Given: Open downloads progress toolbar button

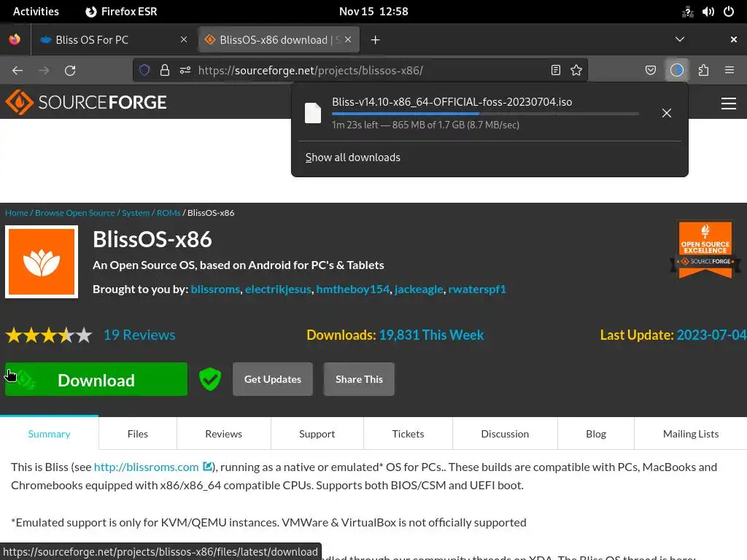Looking at the screenshot, I should pos(677,71).
